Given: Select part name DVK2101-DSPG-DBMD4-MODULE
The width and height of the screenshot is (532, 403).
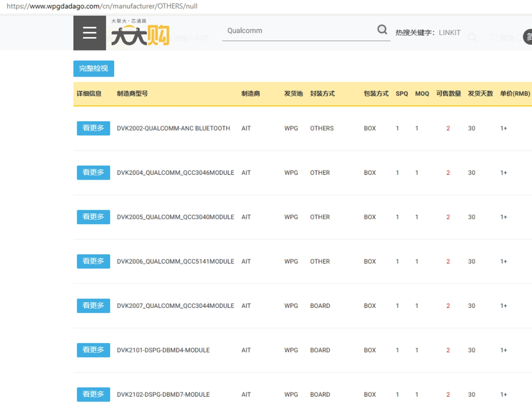Looking at the screenshot, I should (x=163, y=350).
